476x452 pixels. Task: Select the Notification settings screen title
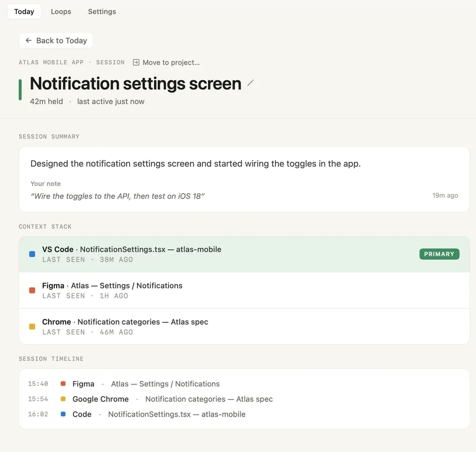point(136,83)
